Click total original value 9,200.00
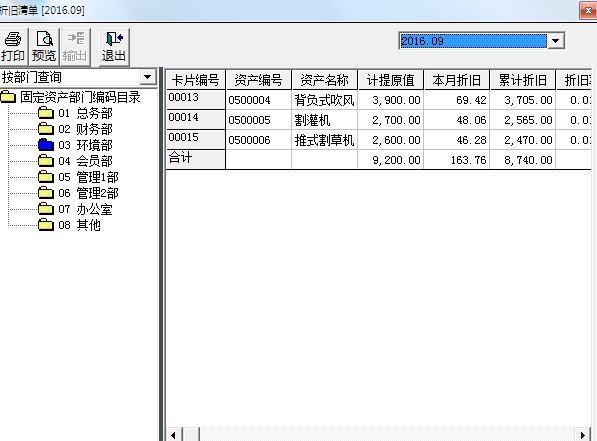 tap(391, 160)
